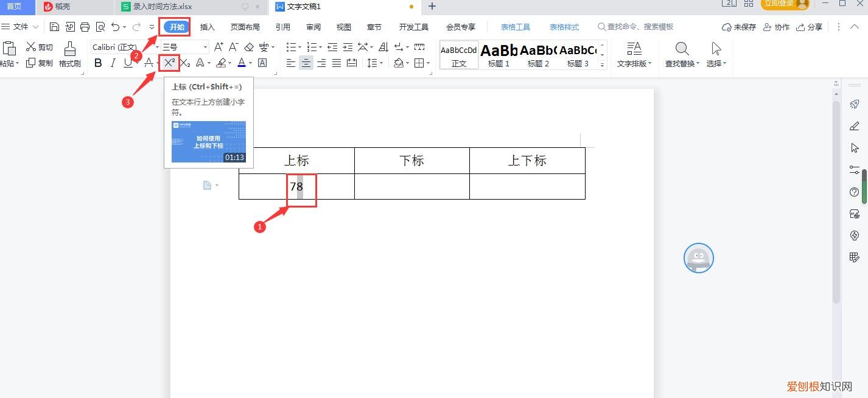Toggle italic formatting
Viewport: 868px width, 398px height.
(x=113, y=63)
